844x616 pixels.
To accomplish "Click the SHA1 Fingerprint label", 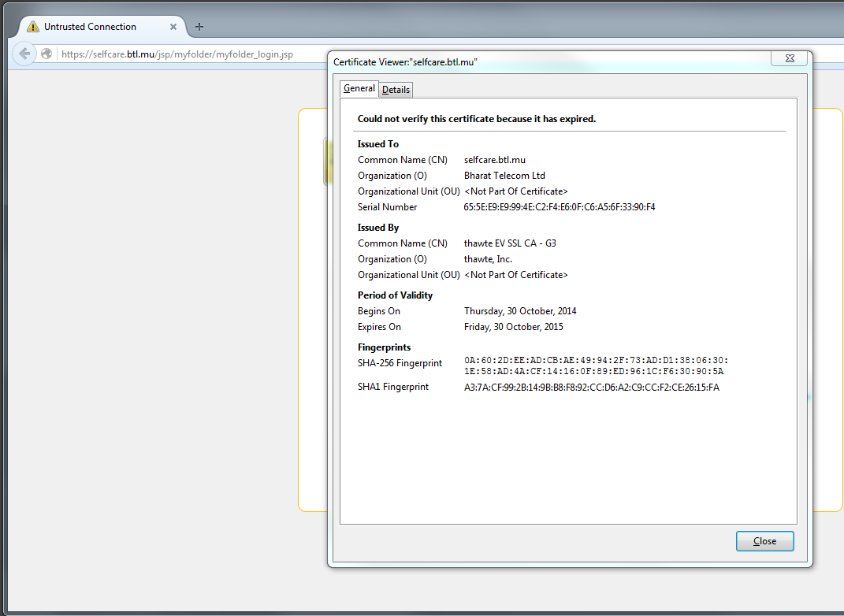I will pyautogui.click(x=393, y=387).
